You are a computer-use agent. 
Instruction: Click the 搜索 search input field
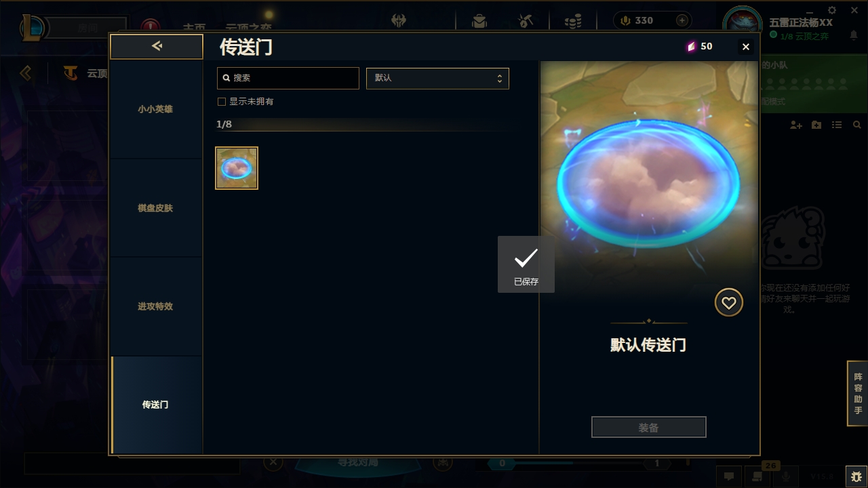288,78
